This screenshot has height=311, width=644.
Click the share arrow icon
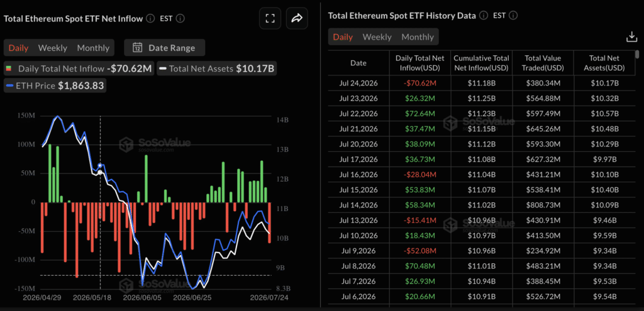[297, 18]
